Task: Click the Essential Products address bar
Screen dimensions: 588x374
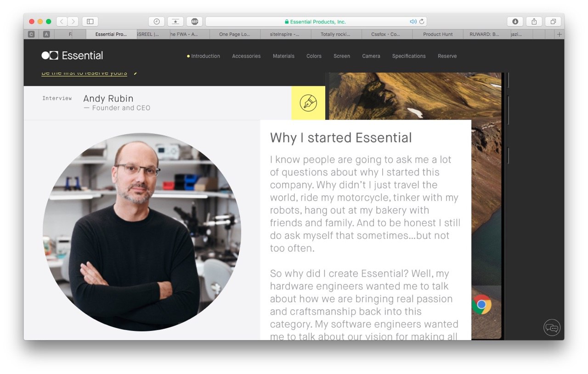Action: (316, 22)
